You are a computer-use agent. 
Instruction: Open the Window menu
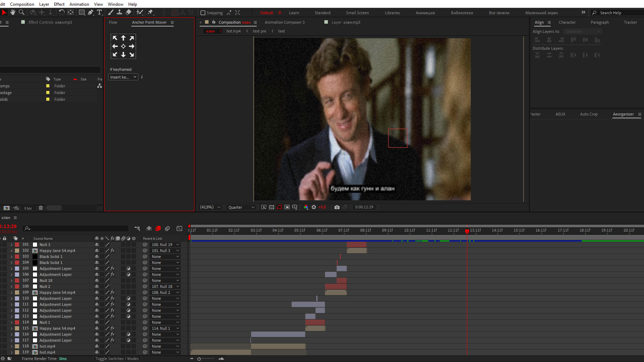click(115, 4)
